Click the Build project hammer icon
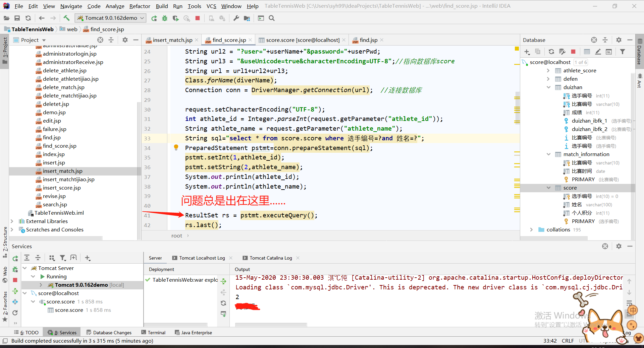Image resolution: width=644 pixels, height=348 pixels. pos(66,18)
